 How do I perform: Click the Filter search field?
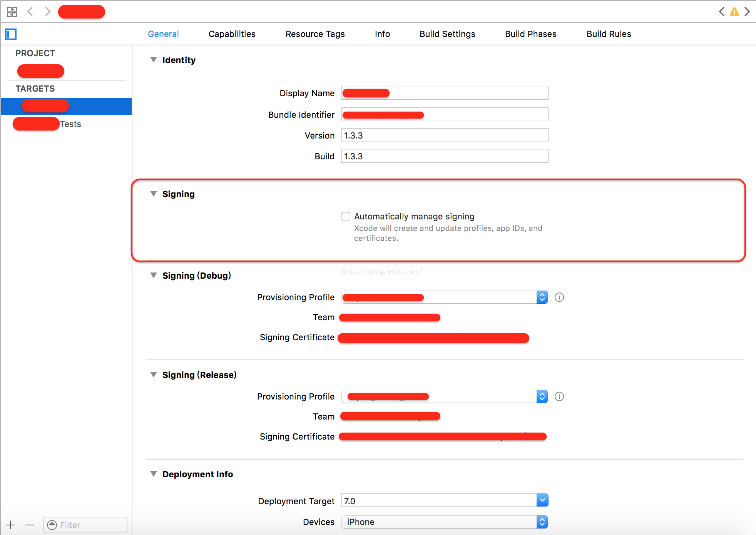pos(85,525)
